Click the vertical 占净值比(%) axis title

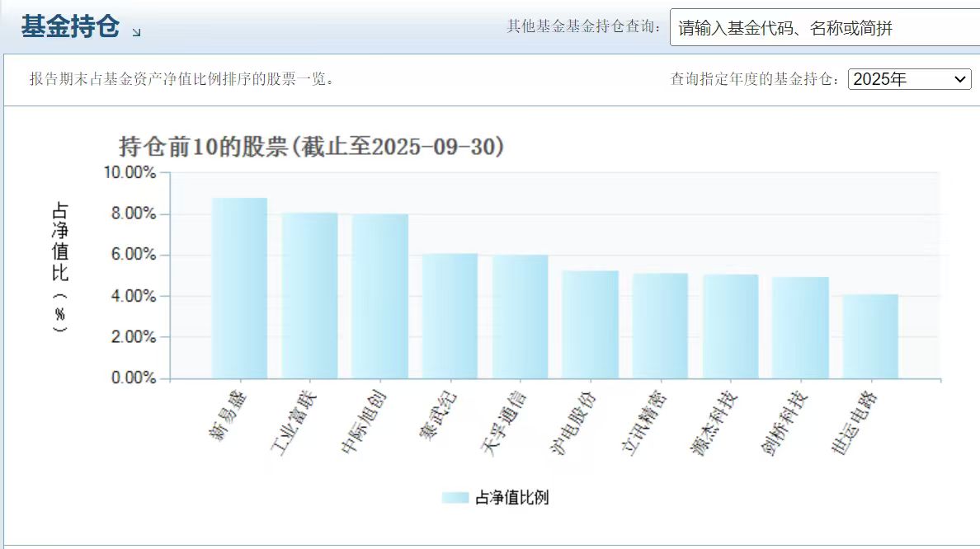[x=60, y=267]
